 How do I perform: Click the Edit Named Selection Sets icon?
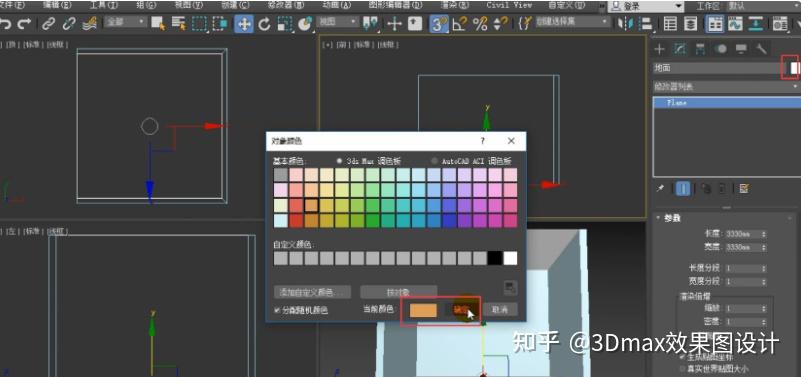(x=525, y=23)
